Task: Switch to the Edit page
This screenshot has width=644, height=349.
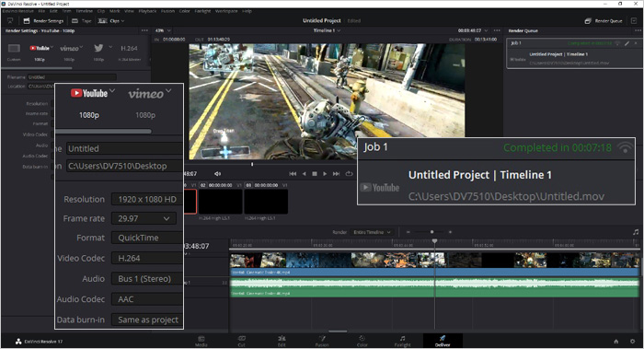Action: tap(282, 342)
